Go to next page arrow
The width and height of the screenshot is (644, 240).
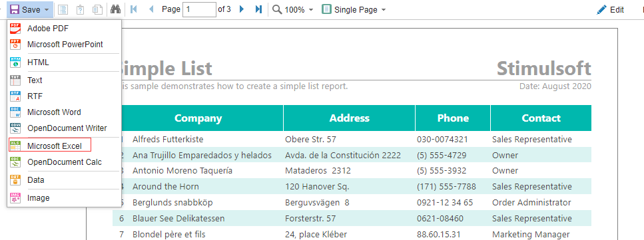pos(242,9)
